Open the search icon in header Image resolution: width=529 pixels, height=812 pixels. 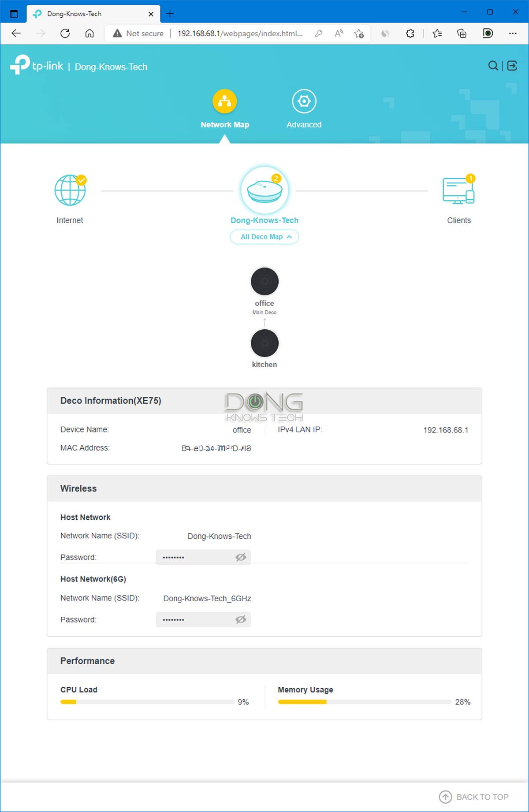point(493,66)
